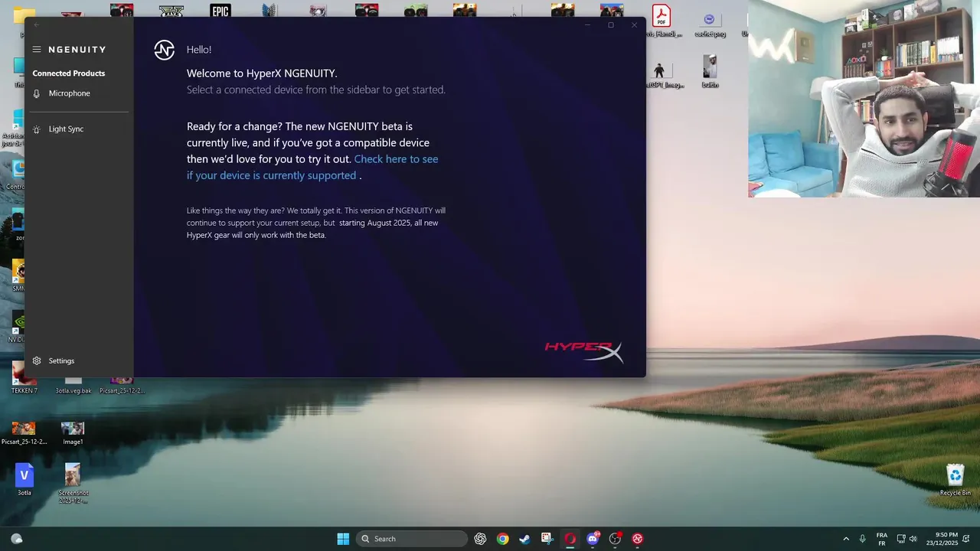The height and width of the screenshot is (551, 980).
Task: Open the NGENUITY hamburger menu
Action: pos(37,50)
